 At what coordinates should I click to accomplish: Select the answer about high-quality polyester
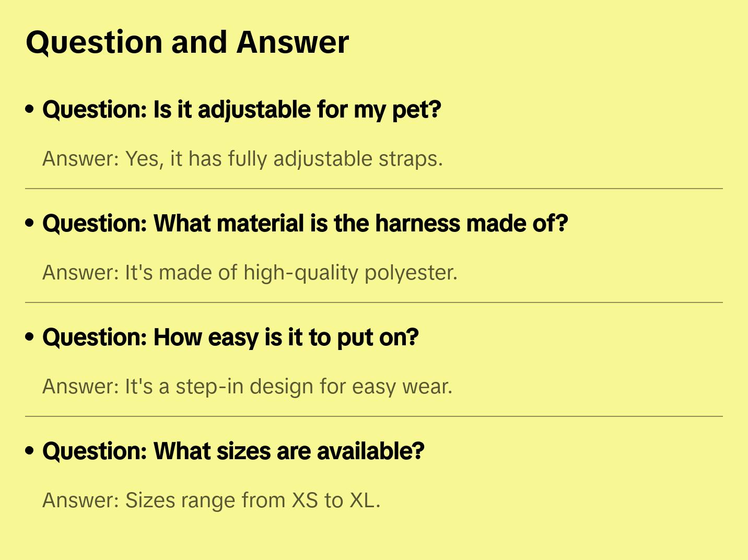coord(250,273)
